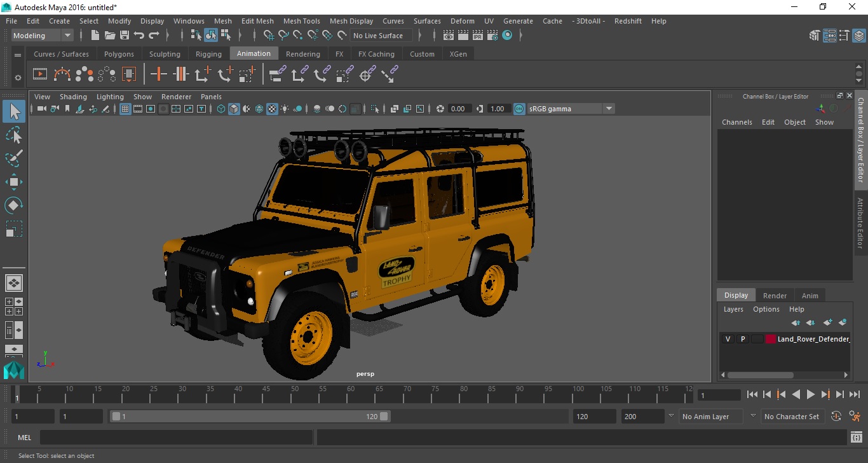Switch to the Render layer tab
Viewport: 868px width, 463px height.
pos(775,295)
